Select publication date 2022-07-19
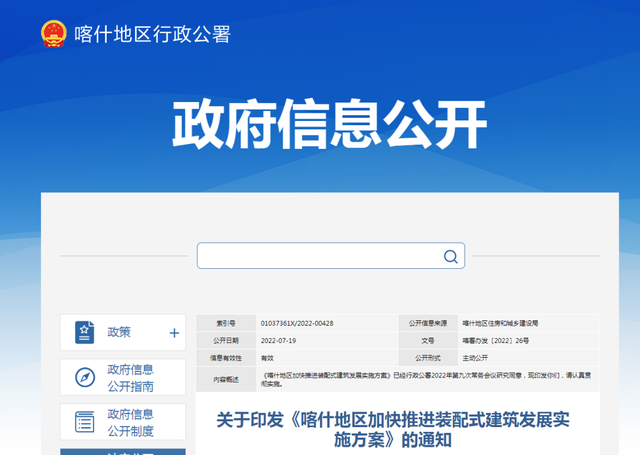 (x=278, y=340)
